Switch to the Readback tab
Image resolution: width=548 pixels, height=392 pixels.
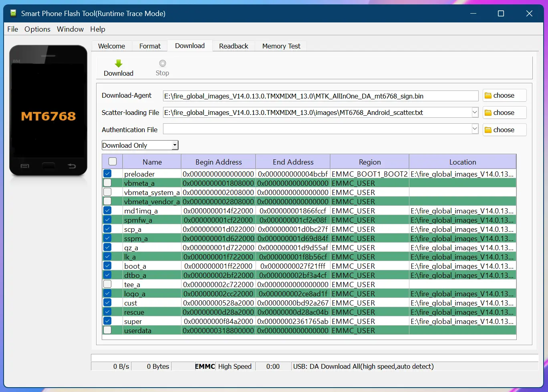234,46
